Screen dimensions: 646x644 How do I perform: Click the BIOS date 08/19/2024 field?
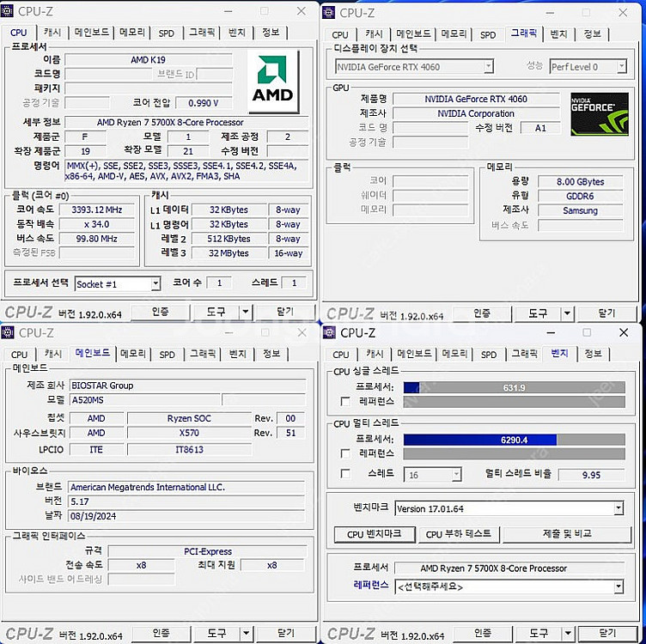tap(186, 516)
